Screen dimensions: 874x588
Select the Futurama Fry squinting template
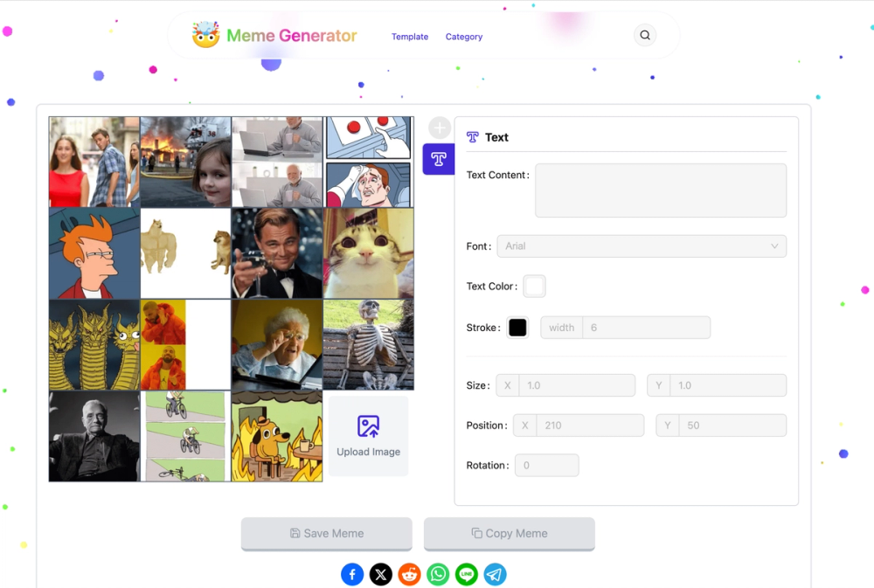pyautogui.click(x=94, y=253)
